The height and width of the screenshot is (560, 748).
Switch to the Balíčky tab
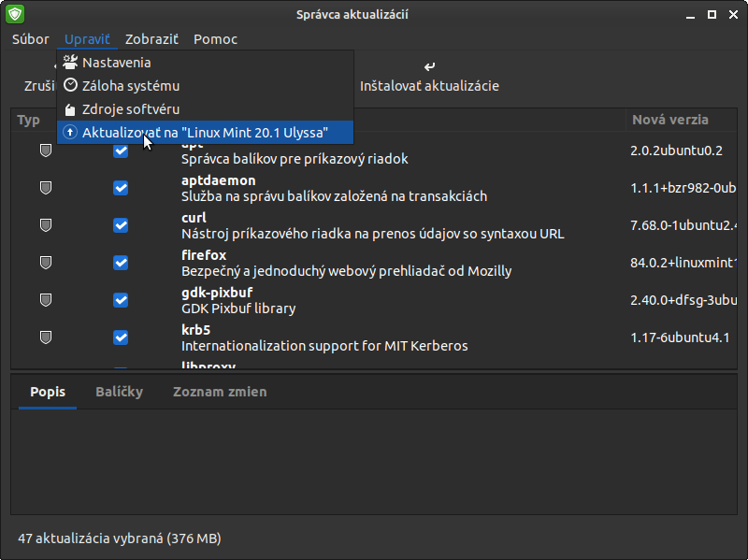[x=119, y=392]
